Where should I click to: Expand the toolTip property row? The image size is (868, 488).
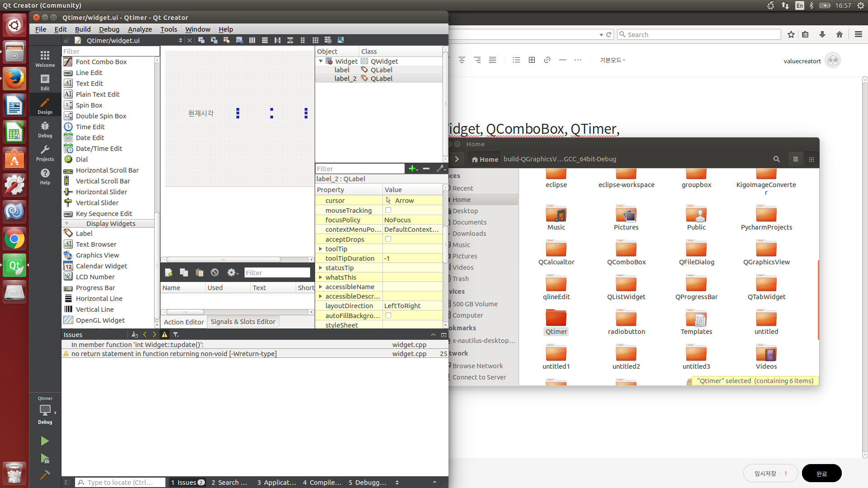tap(320, 249)
